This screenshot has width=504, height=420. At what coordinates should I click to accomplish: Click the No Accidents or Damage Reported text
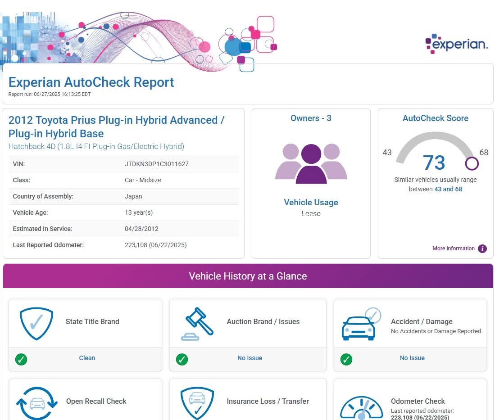[x=436, y=331]
